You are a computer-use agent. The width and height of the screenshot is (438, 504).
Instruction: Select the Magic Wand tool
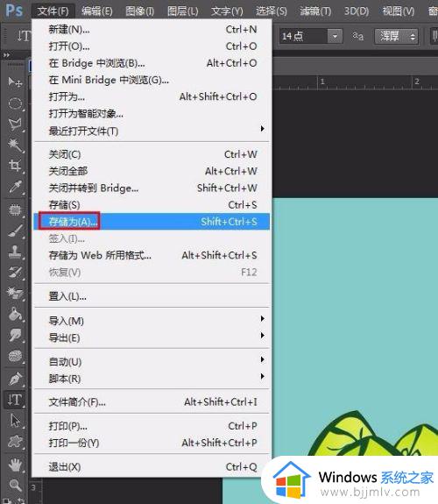15,145
